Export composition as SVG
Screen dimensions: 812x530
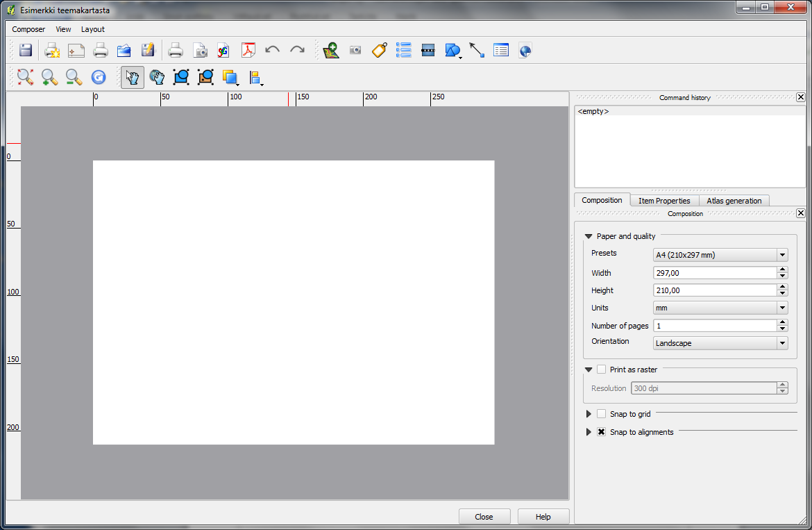point(223,50)
